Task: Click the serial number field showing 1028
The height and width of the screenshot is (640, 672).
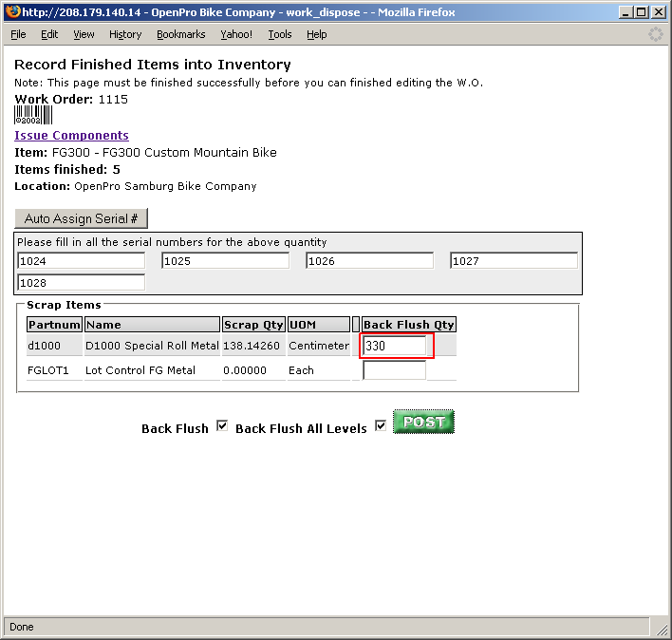Action: [x=81, y=283]
